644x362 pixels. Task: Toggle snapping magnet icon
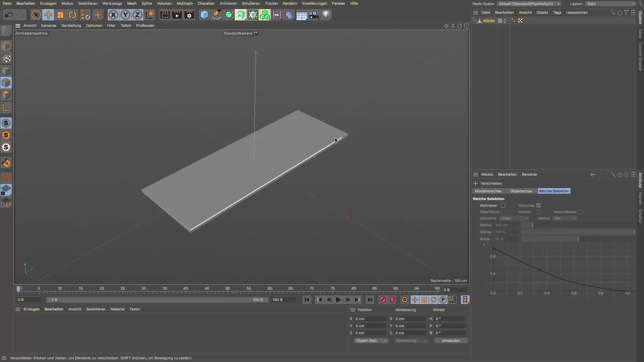tap(6, 163)
